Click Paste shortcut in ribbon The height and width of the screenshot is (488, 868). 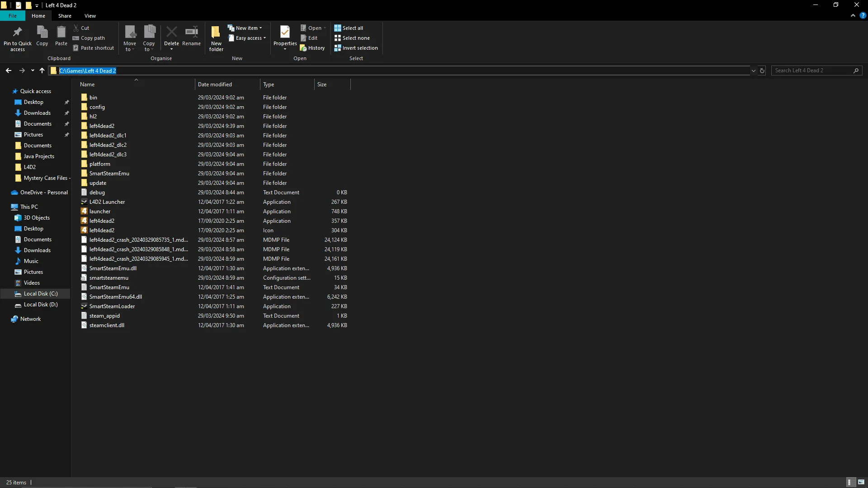[93, 48]
